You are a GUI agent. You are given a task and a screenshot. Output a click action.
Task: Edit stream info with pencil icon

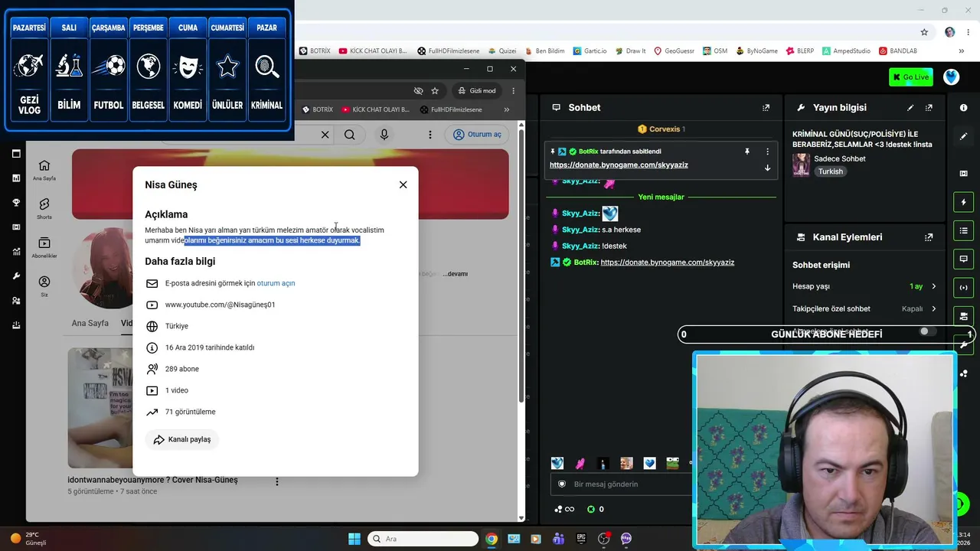[x=910, y=108]
